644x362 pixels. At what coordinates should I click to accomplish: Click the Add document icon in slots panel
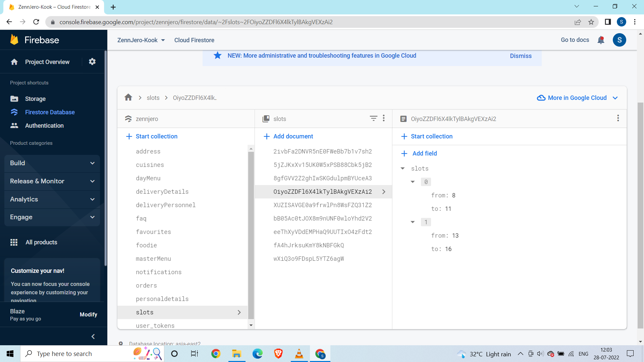[266, 136]
